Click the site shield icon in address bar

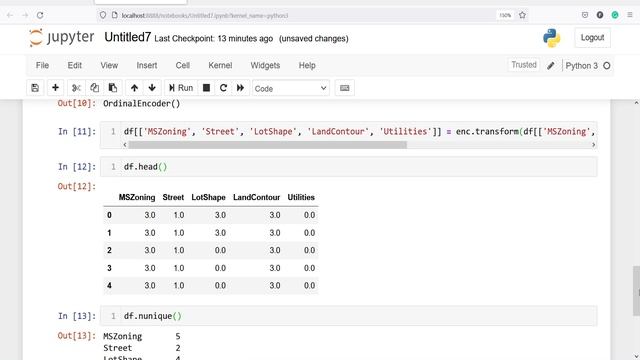pos(103,15)
